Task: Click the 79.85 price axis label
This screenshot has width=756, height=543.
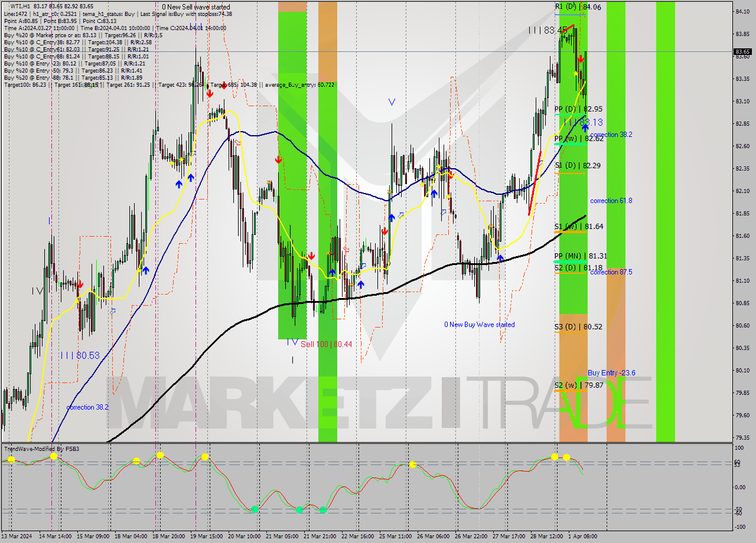Action: 742,392
